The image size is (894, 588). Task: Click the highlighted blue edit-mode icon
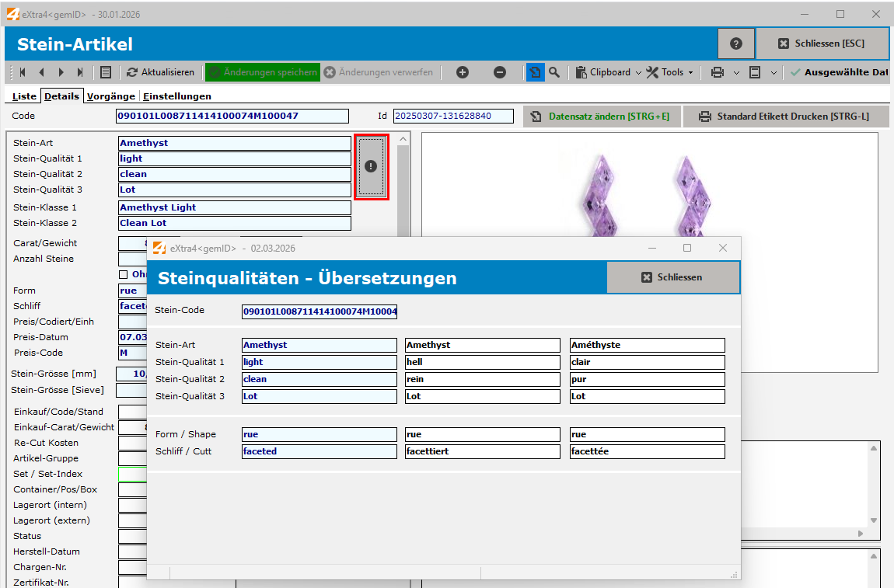point(535,71)
